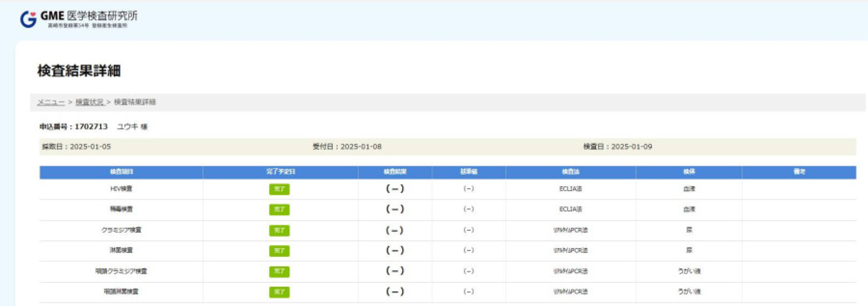Click the 検査結果詳細 page heading
This screenshot has width=868, height=306.
point(79,71)
